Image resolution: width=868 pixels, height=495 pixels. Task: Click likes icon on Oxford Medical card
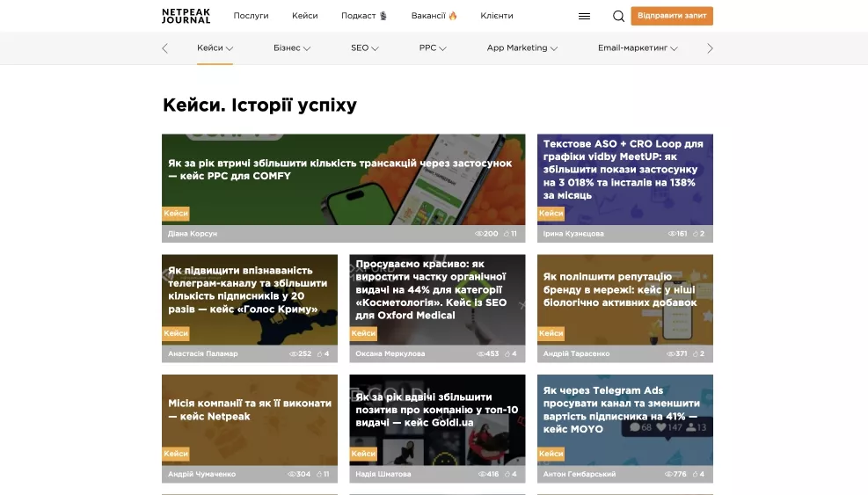pos(507,353)
